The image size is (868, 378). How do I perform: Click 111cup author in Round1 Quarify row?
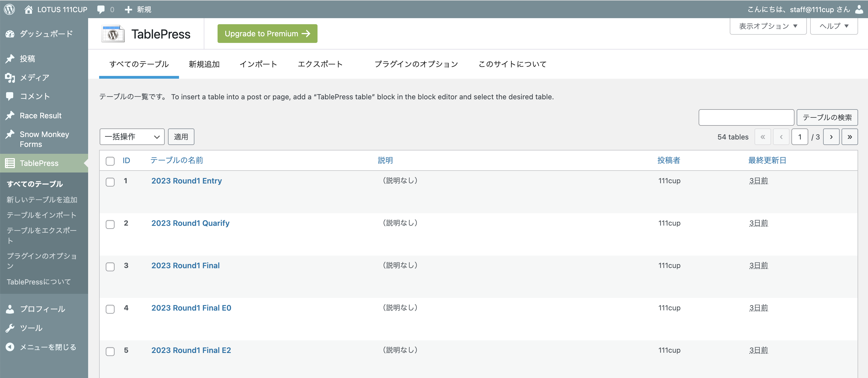[669, 223]
